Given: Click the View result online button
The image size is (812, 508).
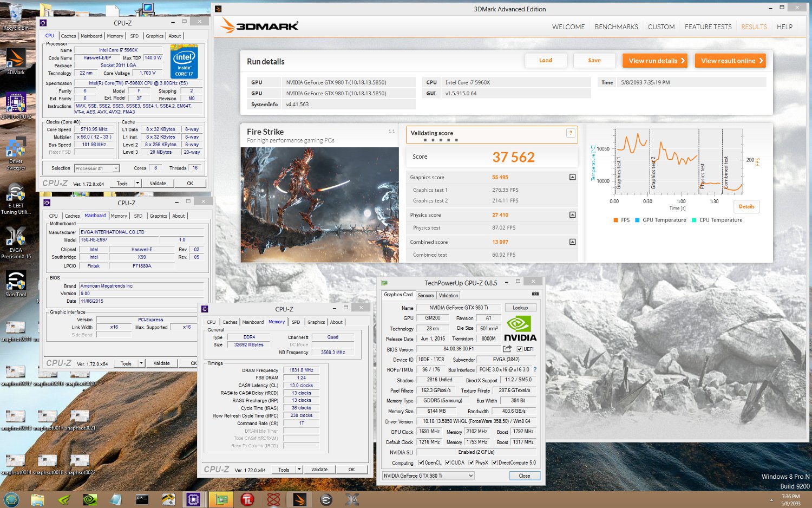Looking at the screenshot, I should click(x=731, y=61).
